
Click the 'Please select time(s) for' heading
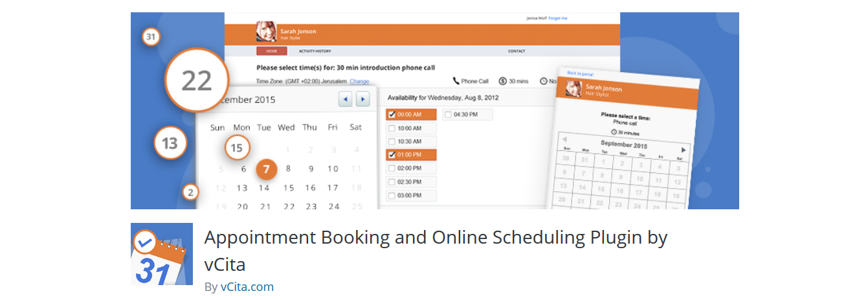coord(346,67)
